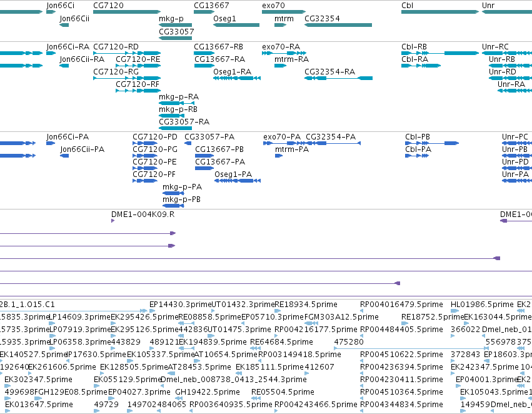Click the mkg-p-RB transcript label
This screenshot has width=532, height=414.
point(178,109)
